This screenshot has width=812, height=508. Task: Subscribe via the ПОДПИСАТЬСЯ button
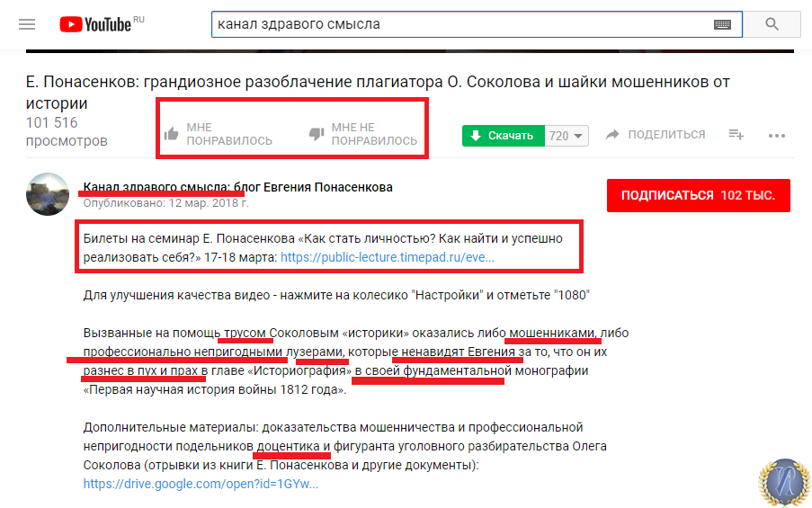point(699,195)
